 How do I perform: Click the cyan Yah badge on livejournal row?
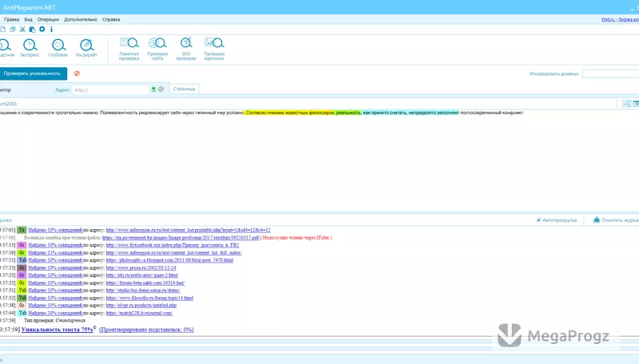pos(22,313)
